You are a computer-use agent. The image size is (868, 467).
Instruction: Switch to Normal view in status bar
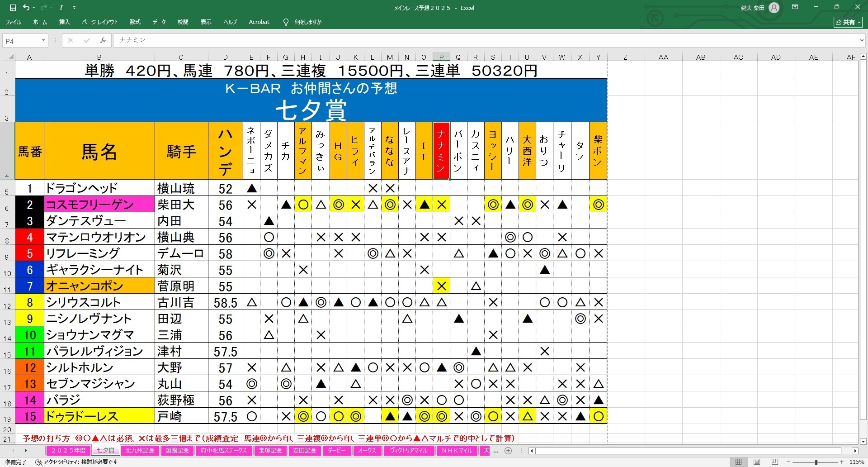(x=738, y=462)
